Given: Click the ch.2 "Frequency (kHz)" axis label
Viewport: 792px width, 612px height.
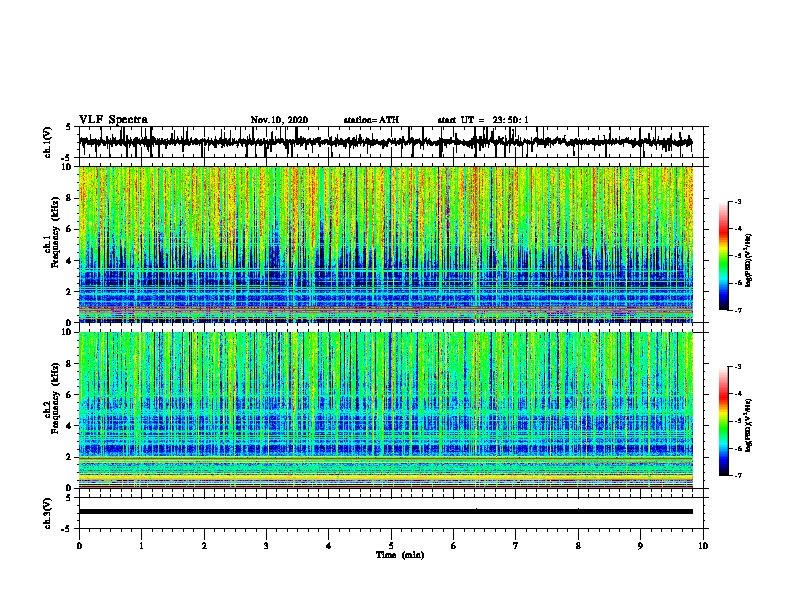Looking at the screenshot, I should tap(55, 398).
